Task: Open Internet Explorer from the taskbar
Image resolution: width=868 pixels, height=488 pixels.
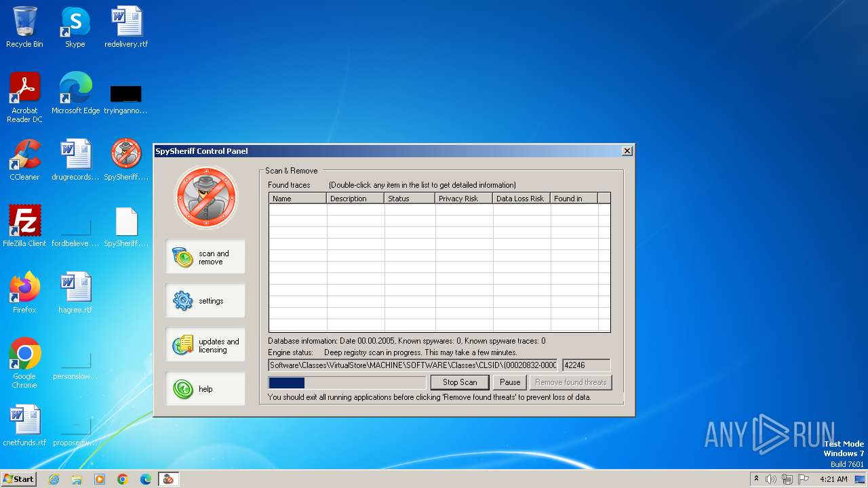Action: (x=54, y=479)
